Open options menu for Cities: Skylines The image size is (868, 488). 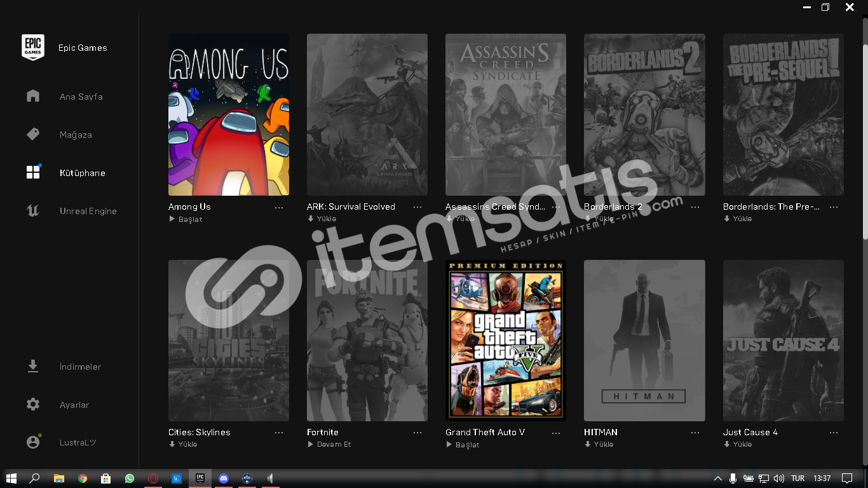(279, 433)
